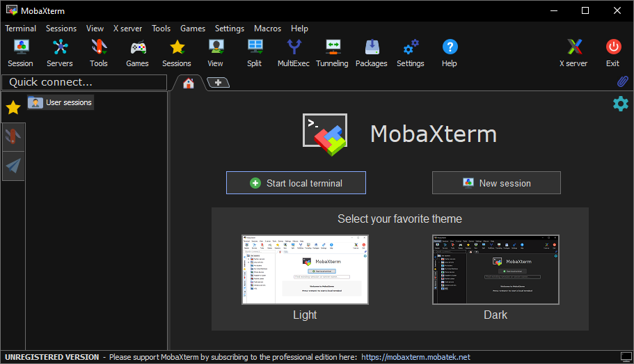Click Start local terminal button
This screenshot has height=364, width=634.
(296, 183)
